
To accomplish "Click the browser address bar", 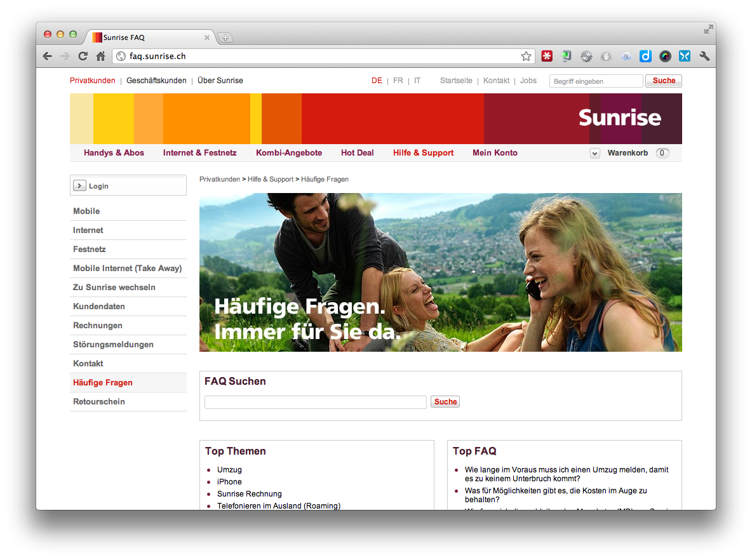I will (324, 56).
